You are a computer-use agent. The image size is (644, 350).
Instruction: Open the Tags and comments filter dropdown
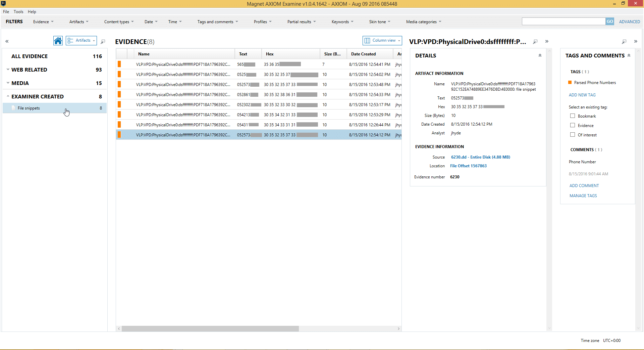(x=218, y=22)
